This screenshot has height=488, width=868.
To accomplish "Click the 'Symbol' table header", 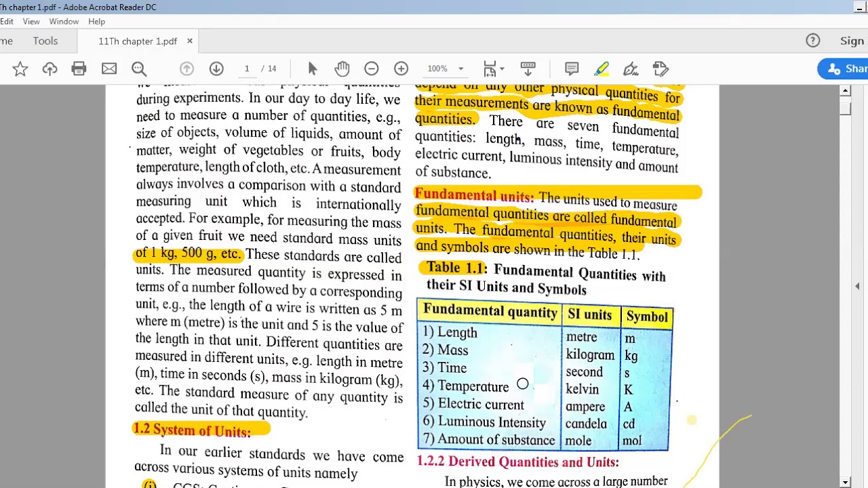I will [x=647, y=317].
